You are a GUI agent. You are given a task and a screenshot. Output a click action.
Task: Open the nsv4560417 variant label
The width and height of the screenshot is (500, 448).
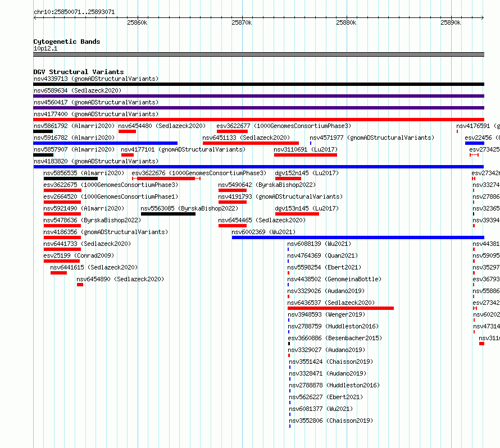click(x=96, y=102)
